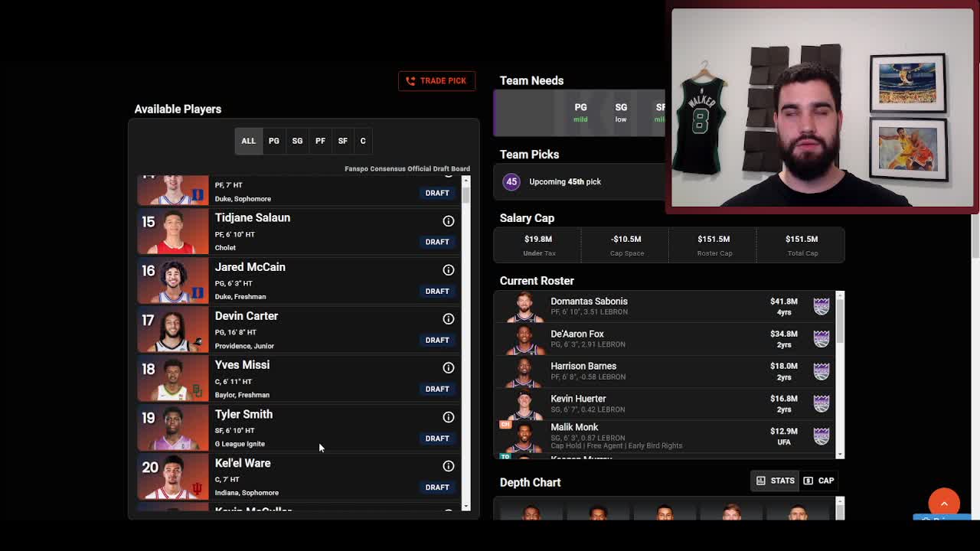
Task: Filter available players by SF
Action: [343, 141]
